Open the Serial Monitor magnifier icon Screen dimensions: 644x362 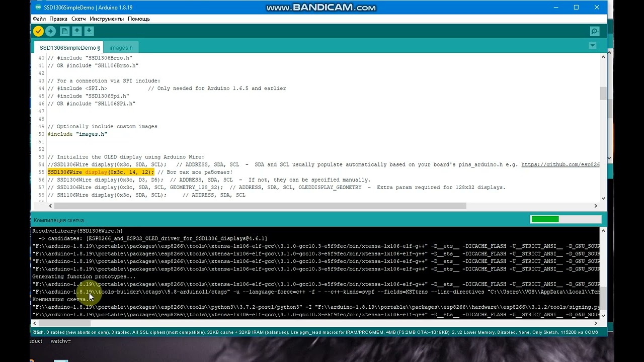[x=595, y=31]
